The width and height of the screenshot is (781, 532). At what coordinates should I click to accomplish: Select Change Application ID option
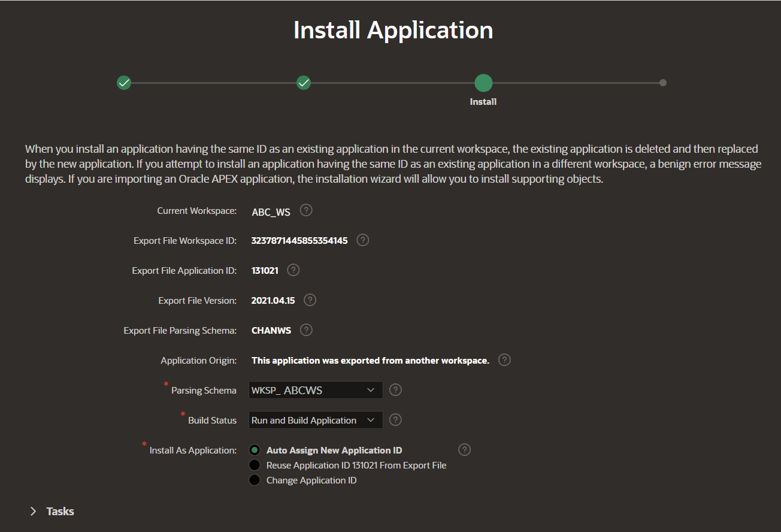(x=255, y=480)
